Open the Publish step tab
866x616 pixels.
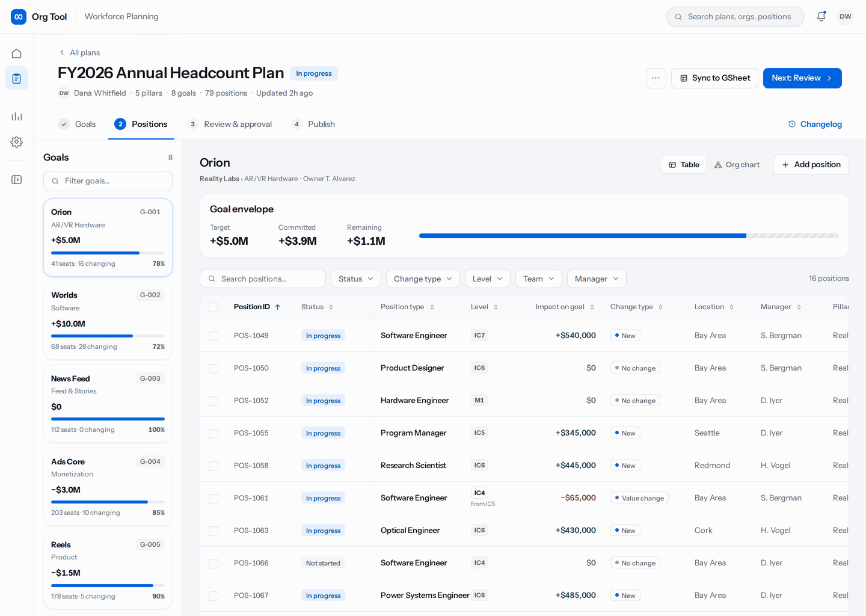tap(313, 124)
